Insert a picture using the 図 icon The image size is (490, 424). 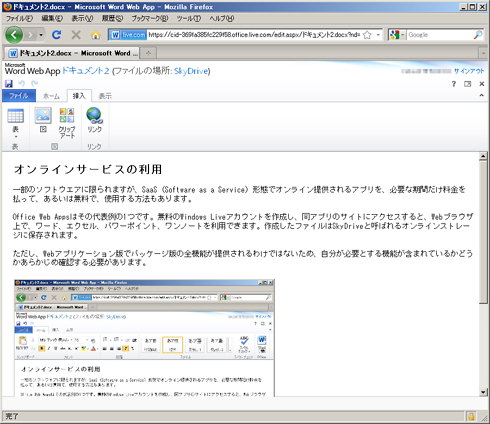pyautogui.click(x=43, y=120)
